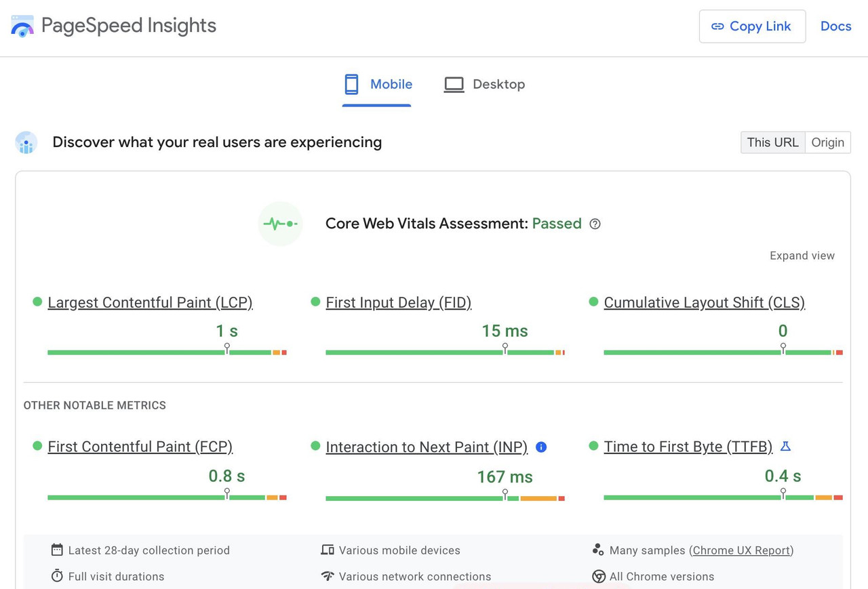Click the mobile phone icon
The image size is (868, 589).
coord(351,84)
